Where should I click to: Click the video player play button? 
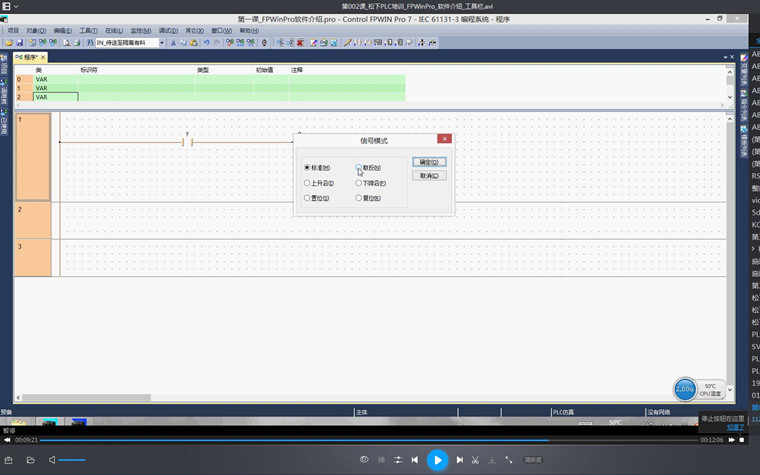(x=437, y=460)
